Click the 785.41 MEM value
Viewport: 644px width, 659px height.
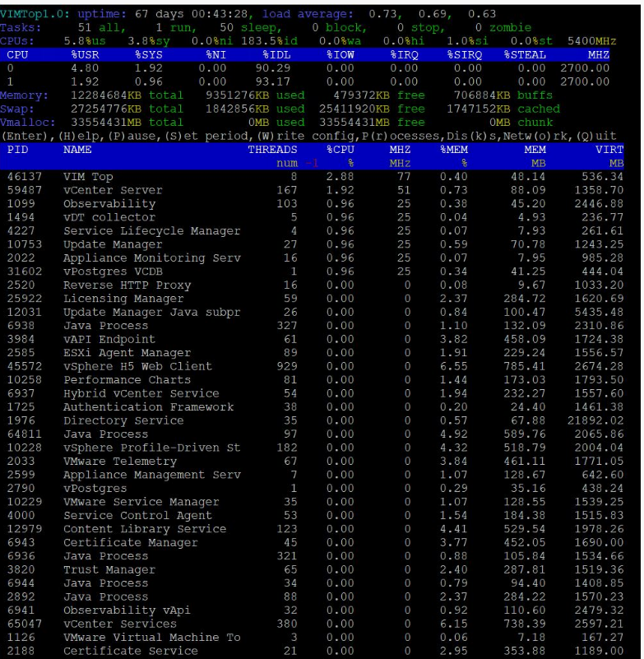point(525,366)
